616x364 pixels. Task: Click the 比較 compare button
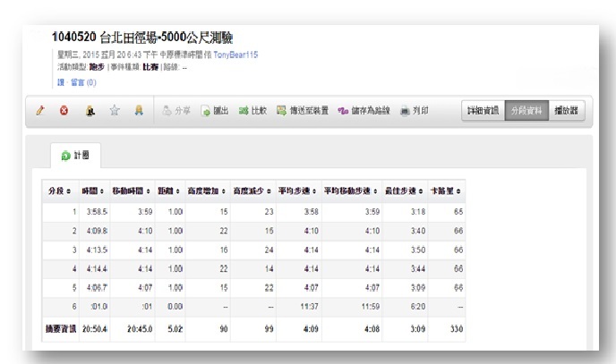pyautogui.click(x=252, y=111)
